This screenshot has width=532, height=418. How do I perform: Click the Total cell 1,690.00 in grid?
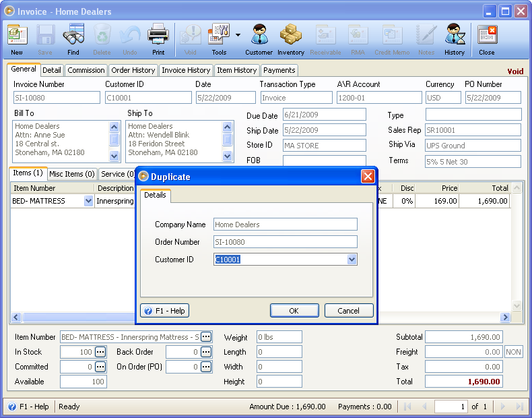[x=484, y=201]
